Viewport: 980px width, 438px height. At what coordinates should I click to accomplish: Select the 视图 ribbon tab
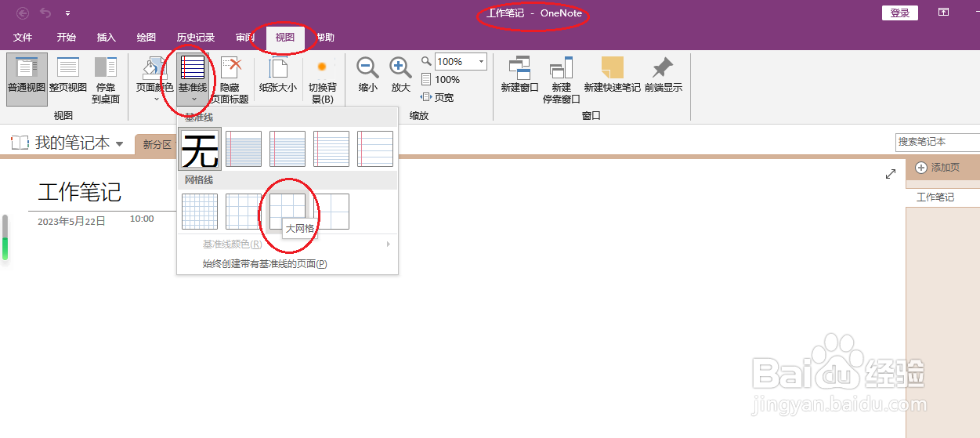point(285,38)
